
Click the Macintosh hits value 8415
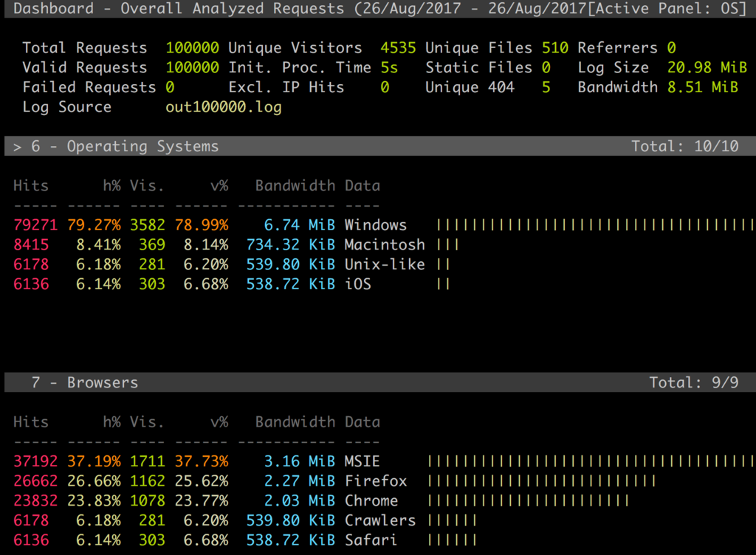(31, 245)
